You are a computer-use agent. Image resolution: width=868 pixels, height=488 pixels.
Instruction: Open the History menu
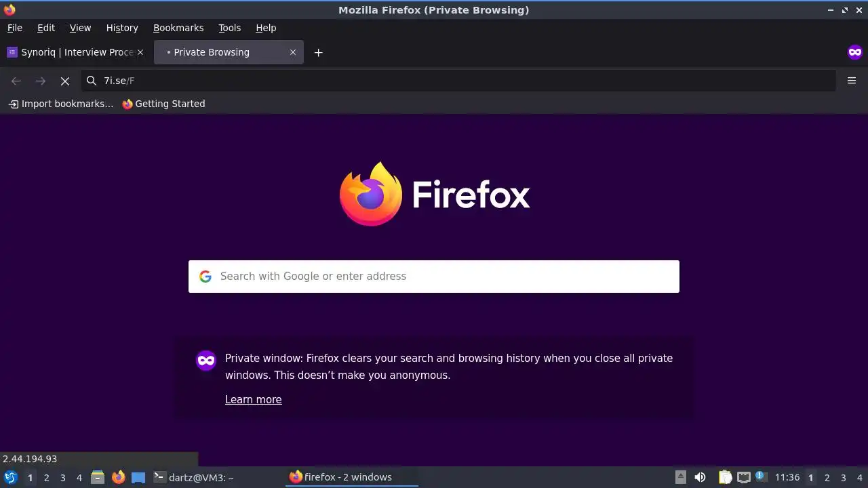[x=122, y=28]
